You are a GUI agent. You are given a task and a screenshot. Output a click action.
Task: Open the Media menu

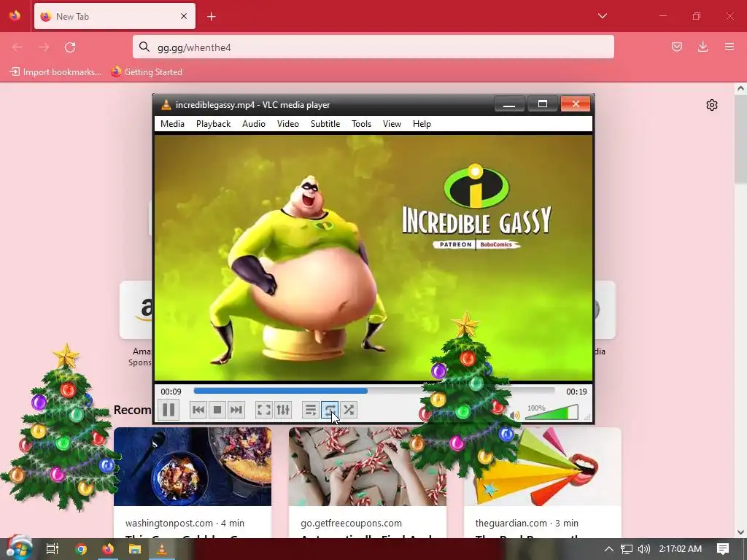pyautogui.click(x=172, y=124)
